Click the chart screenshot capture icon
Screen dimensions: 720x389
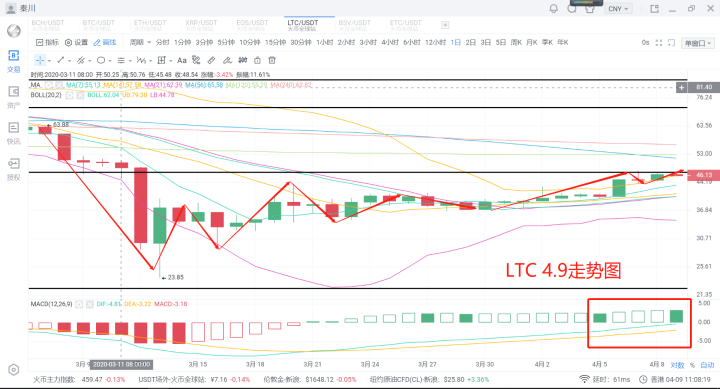coord(671,43)
